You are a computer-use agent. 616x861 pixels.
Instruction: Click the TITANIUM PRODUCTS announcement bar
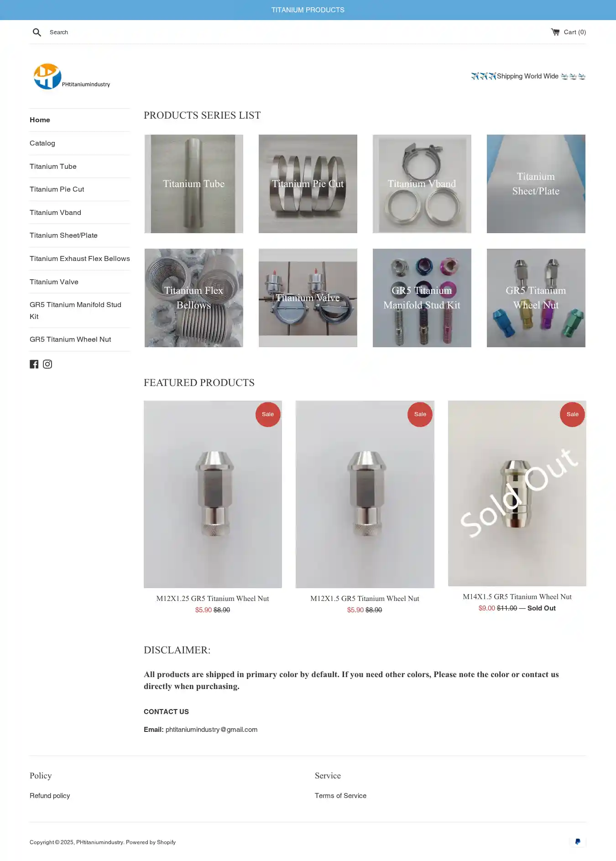coord(308,10)
